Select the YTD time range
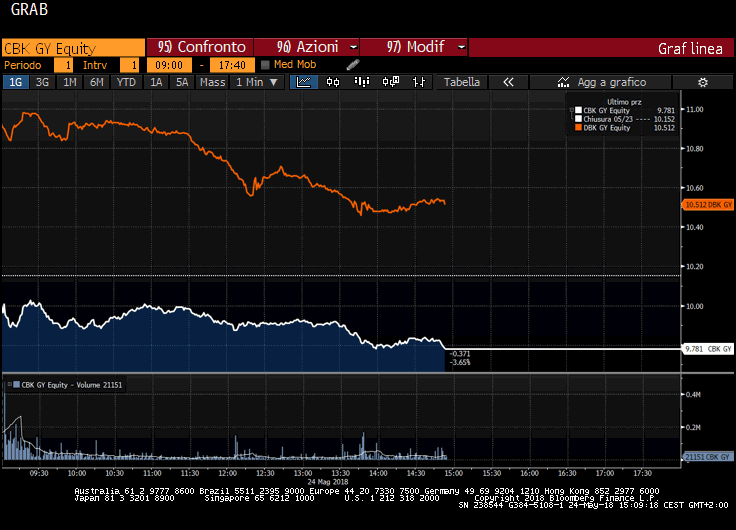Viewport: 736px width, 530px height. [x=126, y=82]
